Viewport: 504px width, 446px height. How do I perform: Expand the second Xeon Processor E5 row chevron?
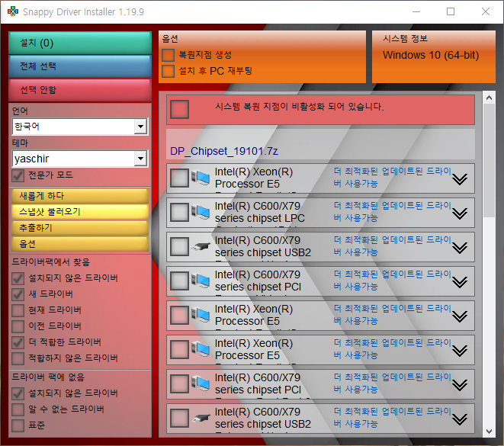tap(460, 316)
